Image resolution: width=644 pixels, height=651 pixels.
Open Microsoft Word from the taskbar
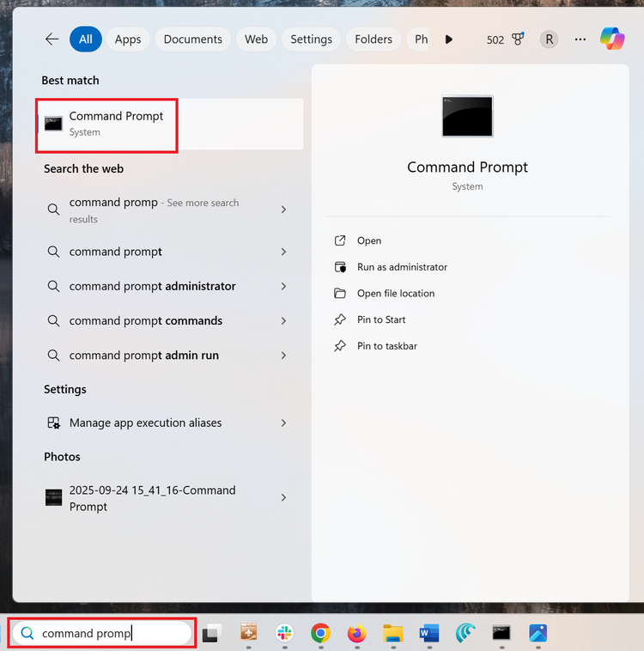point(429,633)
